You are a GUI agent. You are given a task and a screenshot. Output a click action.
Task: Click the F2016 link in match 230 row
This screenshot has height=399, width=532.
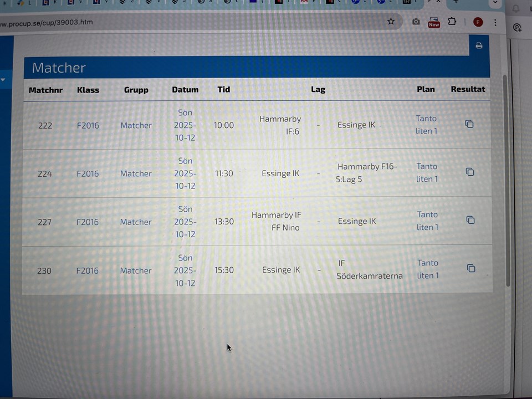pos(87,270)
